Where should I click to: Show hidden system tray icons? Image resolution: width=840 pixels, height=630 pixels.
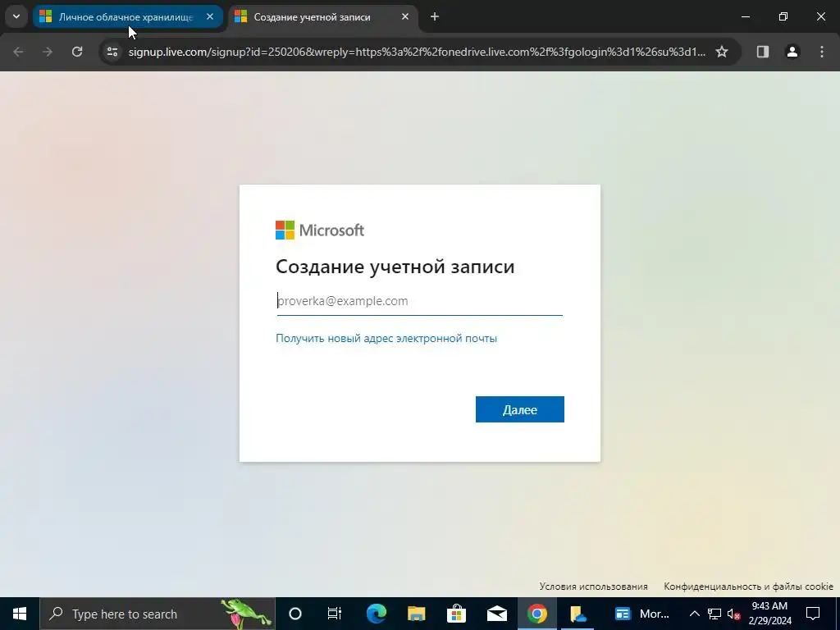[x=694, y=614]
